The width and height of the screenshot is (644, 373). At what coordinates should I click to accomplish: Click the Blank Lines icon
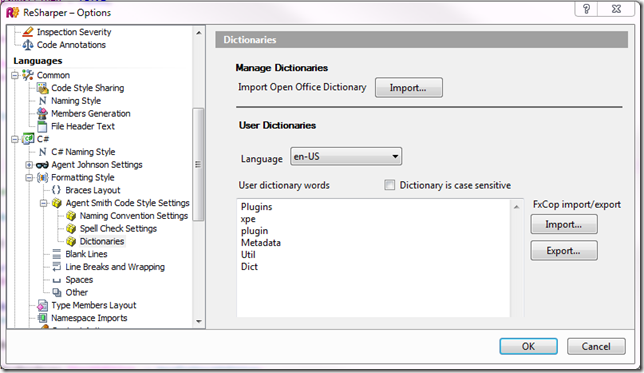(57, 254)
